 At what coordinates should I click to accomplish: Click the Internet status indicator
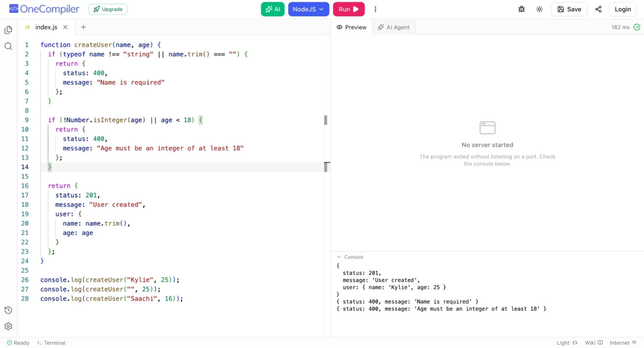point(623,343)
